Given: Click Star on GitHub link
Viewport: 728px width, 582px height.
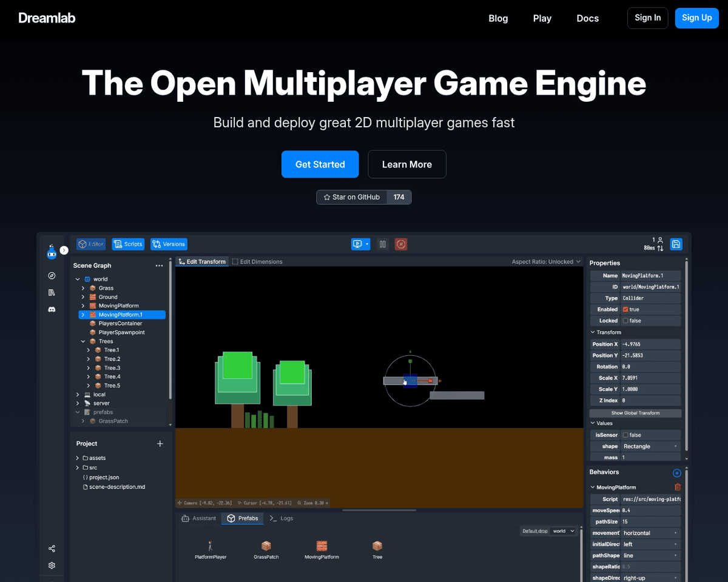Looking at the screenshot, I should 352,197.
